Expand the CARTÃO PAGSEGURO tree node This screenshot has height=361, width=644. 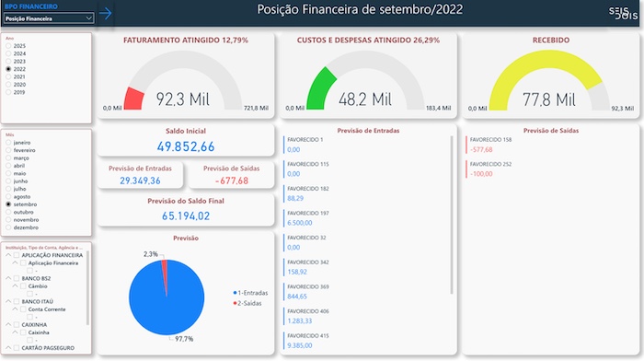(8, 348)
